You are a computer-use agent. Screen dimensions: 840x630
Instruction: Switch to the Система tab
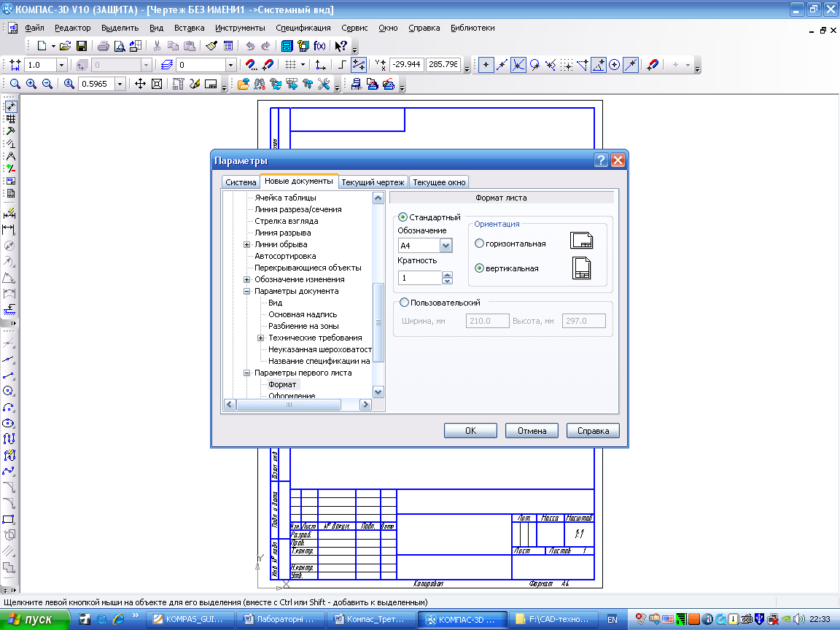coord(241,182)
